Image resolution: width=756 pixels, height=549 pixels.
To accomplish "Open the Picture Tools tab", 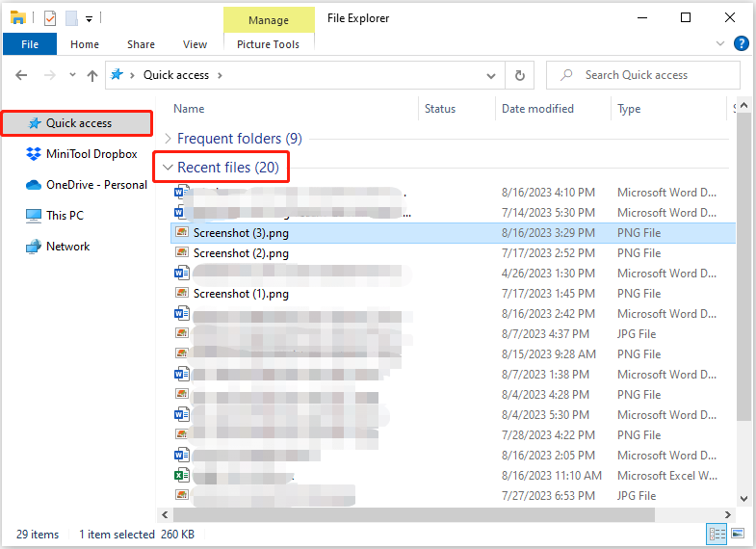I will coord(268,44).
